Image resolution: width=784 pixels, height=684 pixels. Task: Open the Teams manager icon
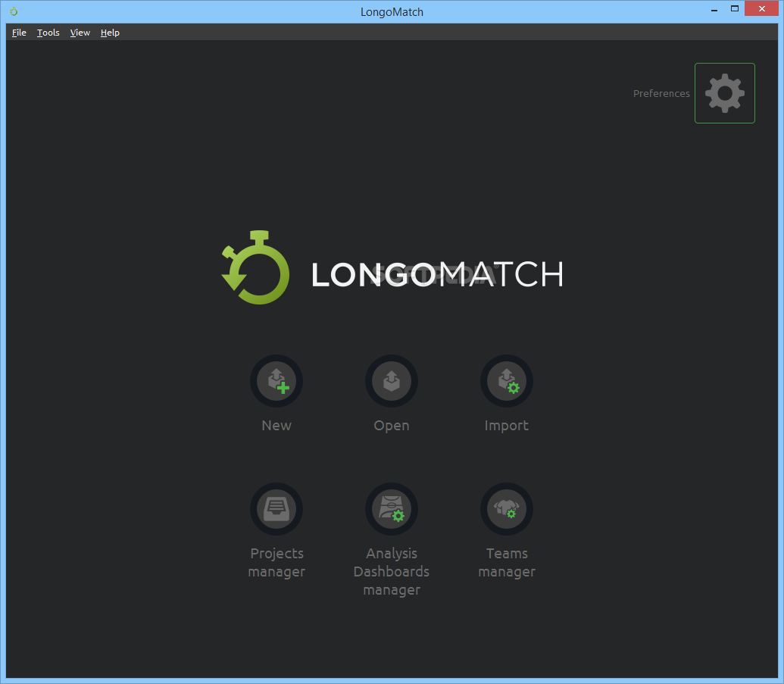(507, 509)
